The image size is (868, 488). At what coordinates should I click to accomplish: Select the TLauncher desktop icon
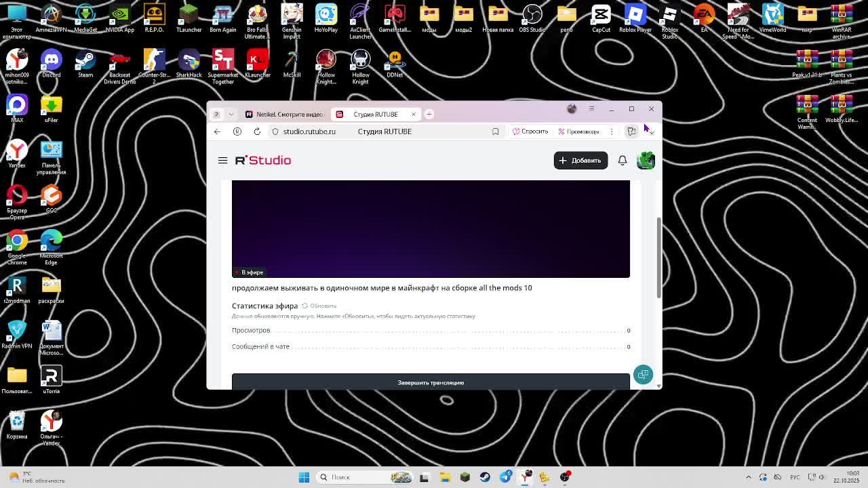tap(189, 18)
